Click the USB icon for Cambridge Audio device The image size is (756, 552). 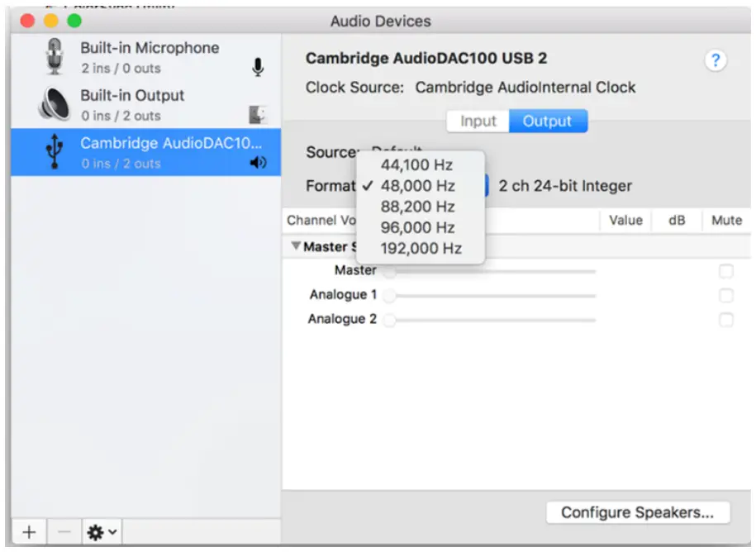click(x=55, y=152)
